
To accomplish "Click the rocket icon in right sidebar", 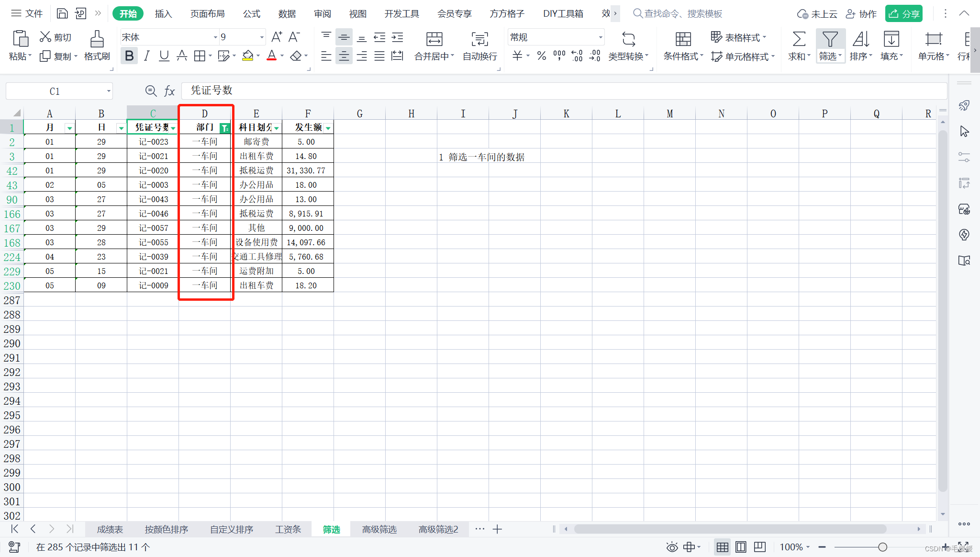I will [x=964, y=105].
